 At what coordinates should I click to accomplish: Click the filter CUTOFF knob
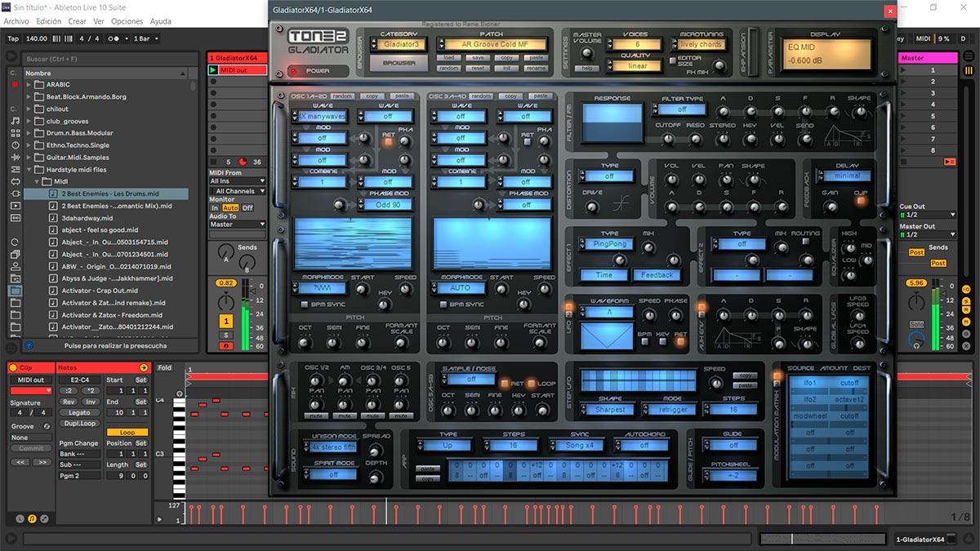coord(668,139)
